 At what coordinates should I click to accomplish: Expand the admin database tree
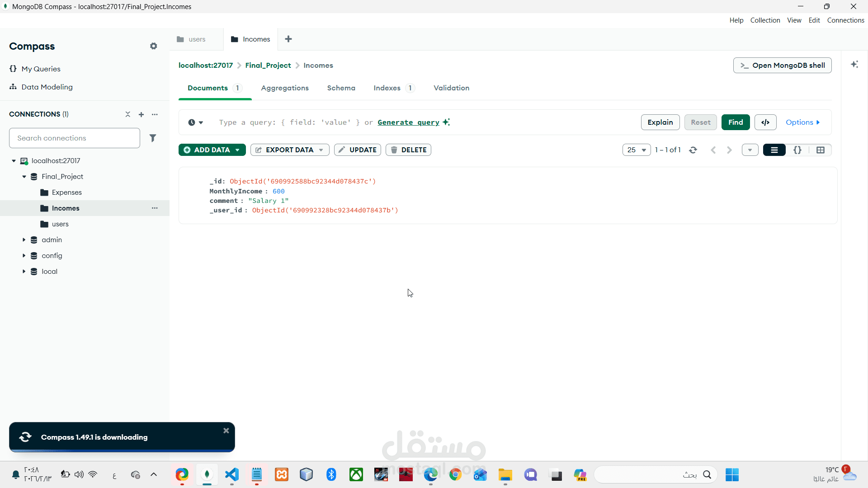(24, 240)
